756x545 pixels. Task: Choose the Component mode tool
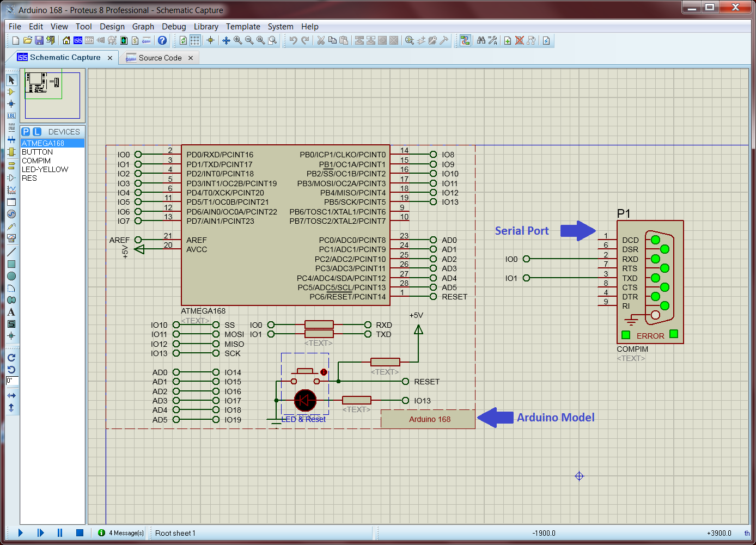pyautogui.click(x=11, y=92)
